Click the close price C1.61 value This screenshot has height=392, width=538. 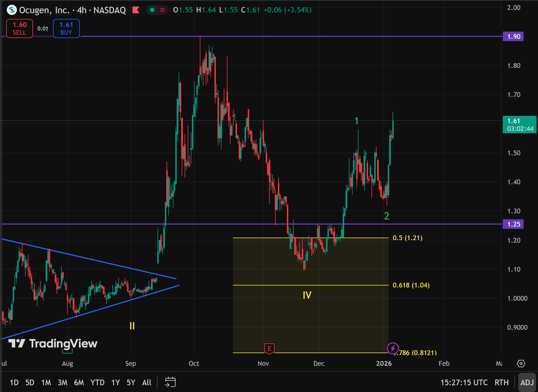point(252,10)
